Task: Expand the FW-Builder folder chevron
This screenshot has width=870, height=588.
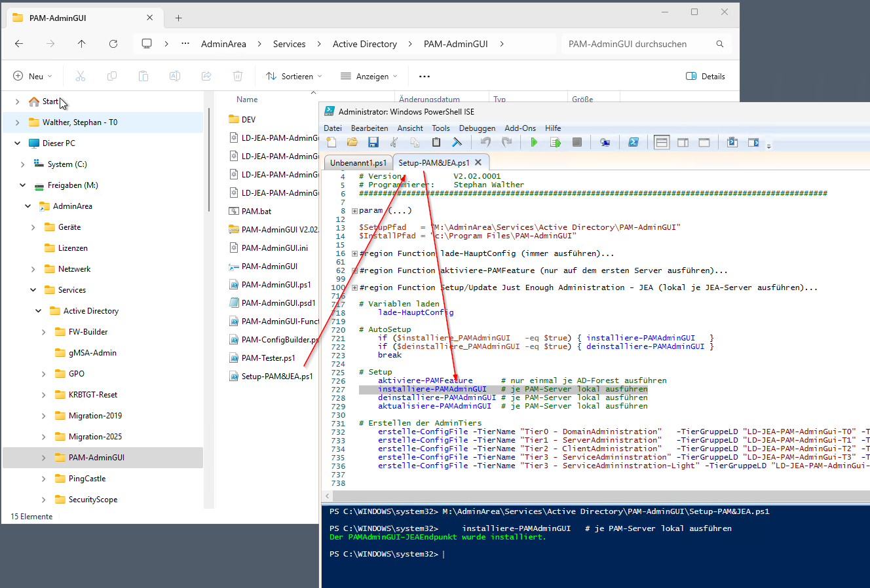Action: pyautogui.click(x=43, y=332)
